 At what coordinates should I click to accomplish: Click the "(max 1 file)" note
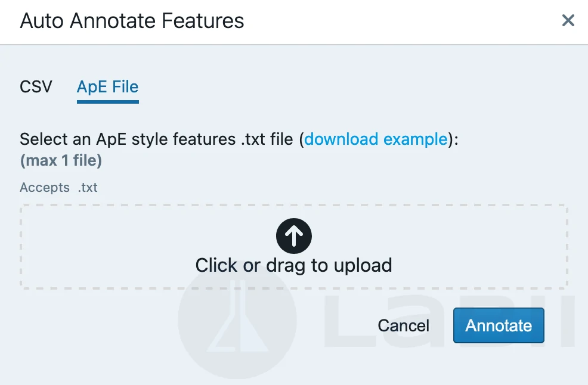[61, 160]
